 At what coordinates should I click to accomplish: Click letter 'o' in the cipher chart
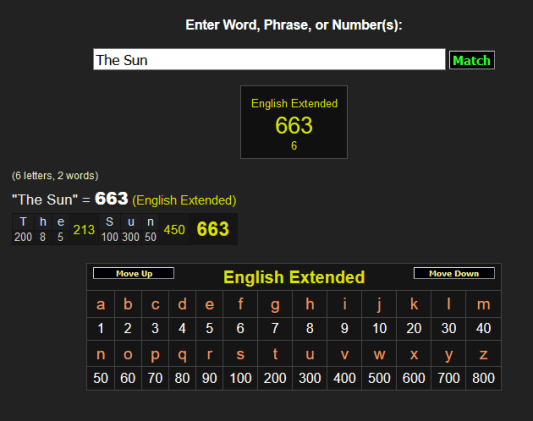[128, 354]
